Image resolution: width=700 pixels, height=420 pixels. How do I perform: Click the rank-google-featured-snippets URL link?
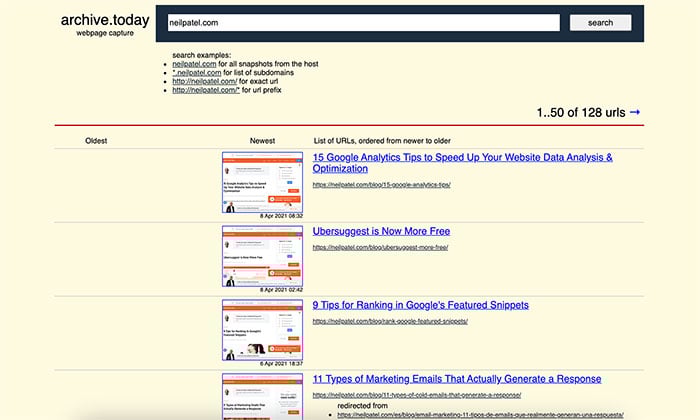(x=390, y=321)
